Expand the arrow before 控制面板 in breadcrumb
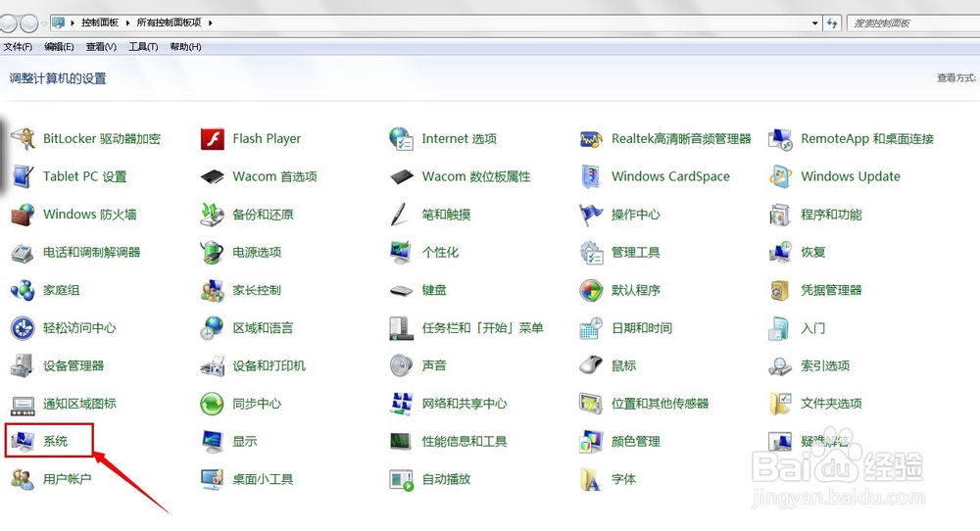Viewport: 980px width, 531px height. point(73,23)
